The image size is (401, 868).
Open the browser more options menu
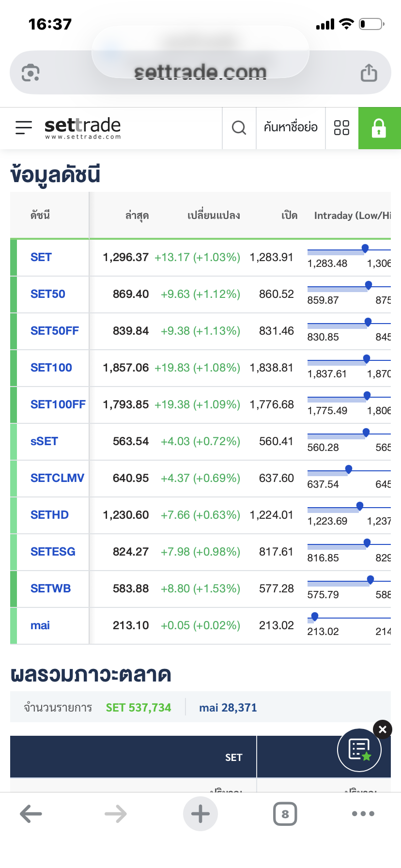click(363, 814)
